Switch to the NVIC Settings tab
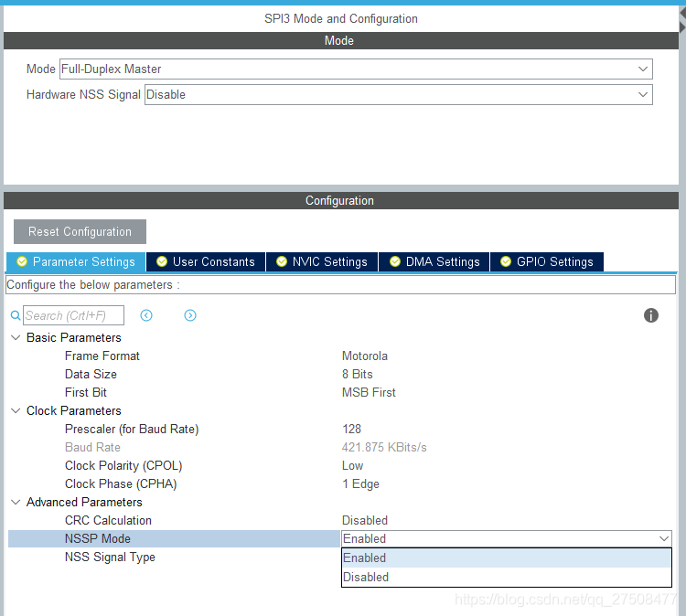The width and height of the screenshot is (686, 616). tap(322, 261)
